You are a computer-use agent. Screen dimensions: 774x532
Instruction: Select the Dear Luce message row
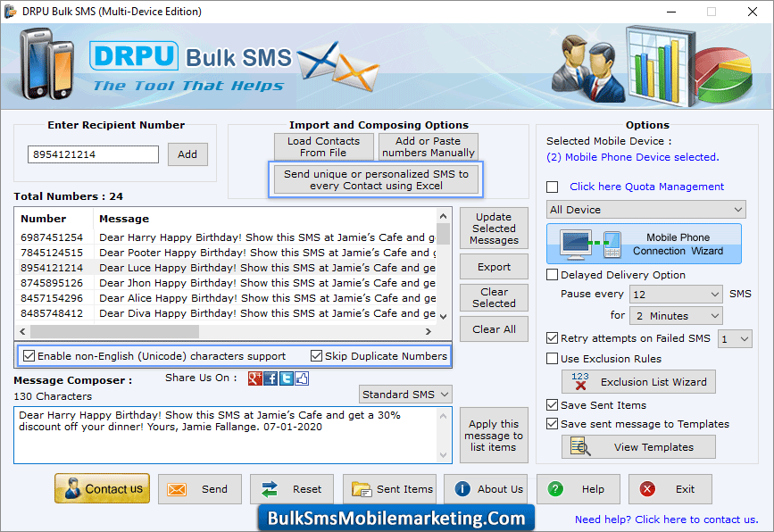pyautogui.click(x=226, y=268)
